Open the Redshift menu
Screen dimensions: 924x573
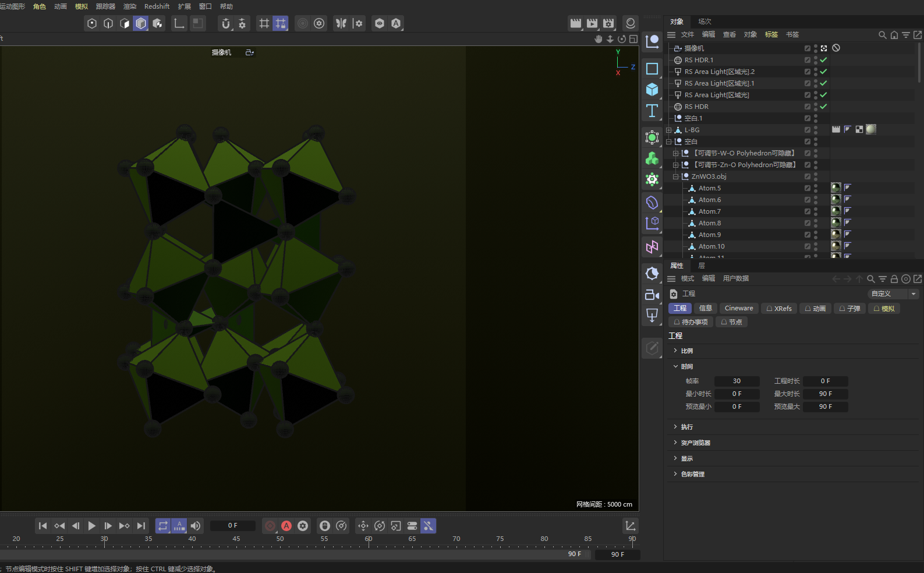pos(157,6)
